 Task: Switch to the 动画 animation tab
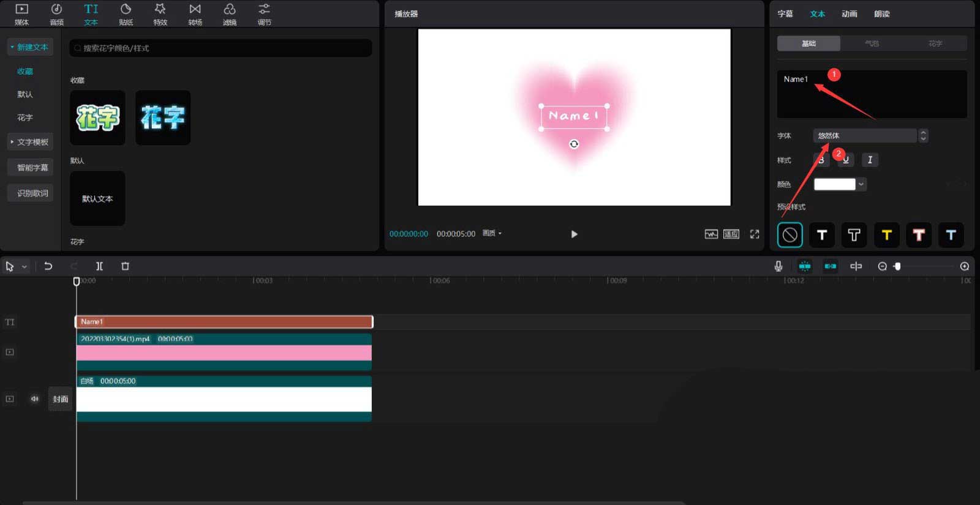[x=849, y=14]
